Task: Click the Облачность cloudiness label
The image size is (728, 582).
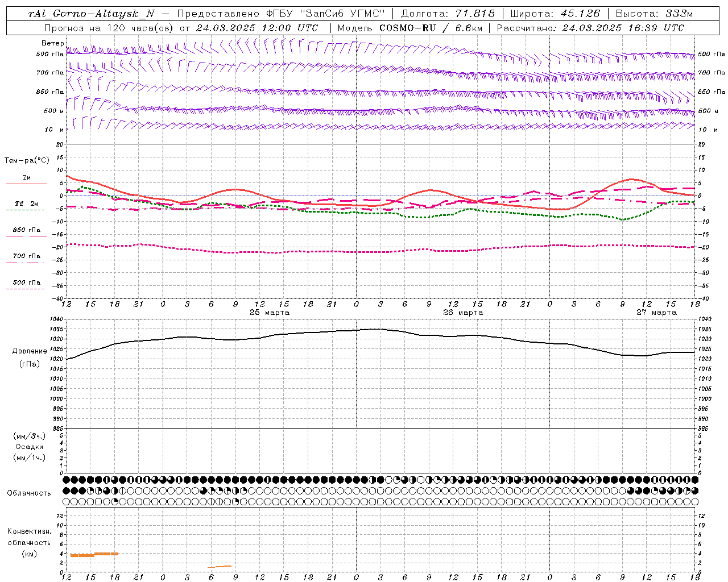Action: click(29, 493)
